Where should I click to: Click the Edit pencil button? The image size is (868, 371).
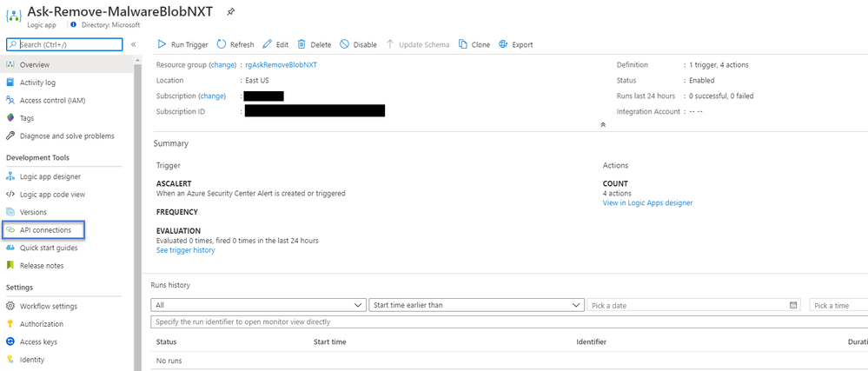pyautogui.click(x=275, y=45)
